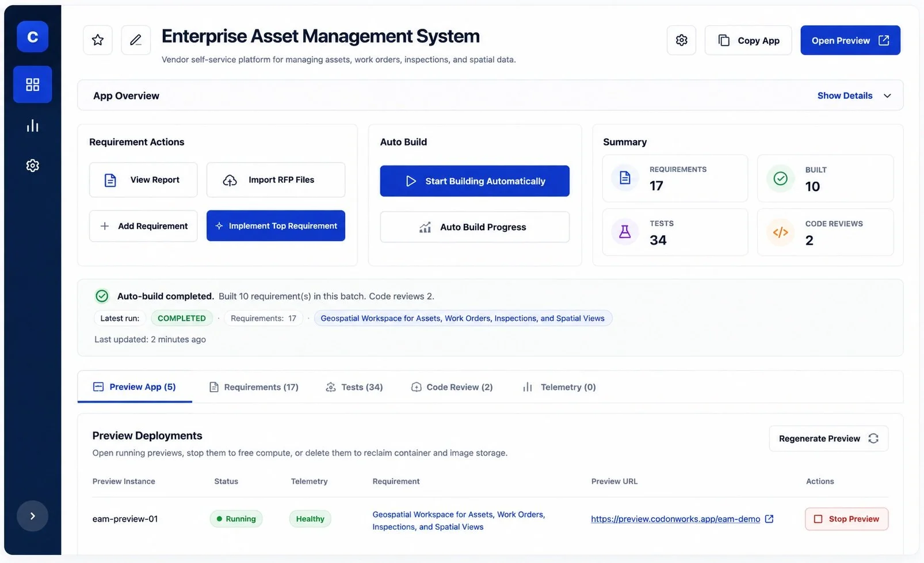This screenshot has height=563, width=924.
Task: Open the bar chart analytics sidebar icon
Action: pos(32,125)
